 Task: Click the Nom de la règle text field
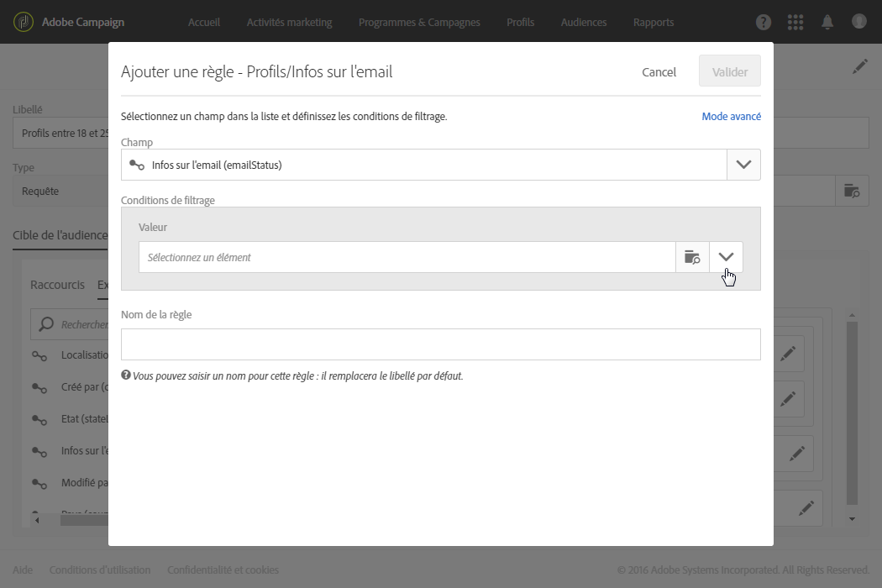[440, 344]
